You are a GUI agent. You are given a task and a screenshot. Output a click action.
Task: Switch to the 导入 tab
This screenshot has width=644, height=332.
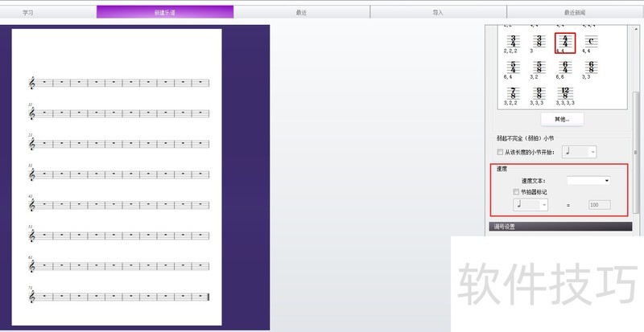click(438, 13)
